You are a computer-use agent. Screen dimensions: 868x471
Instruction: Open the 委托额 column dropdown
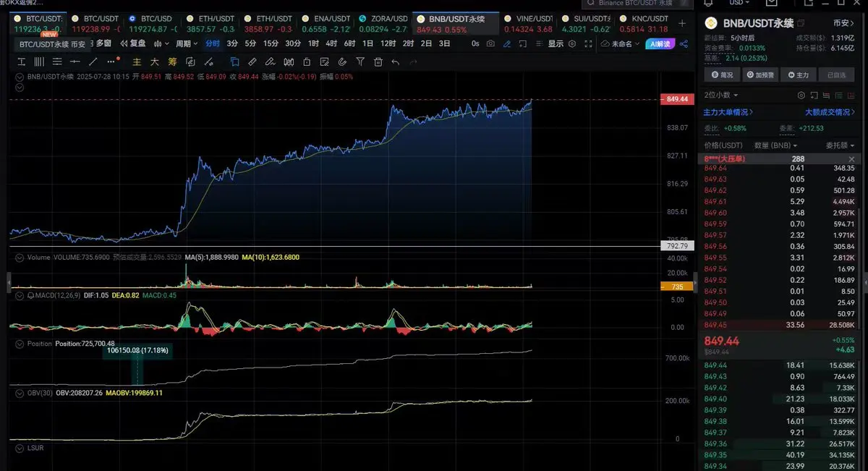coord(841,145)
